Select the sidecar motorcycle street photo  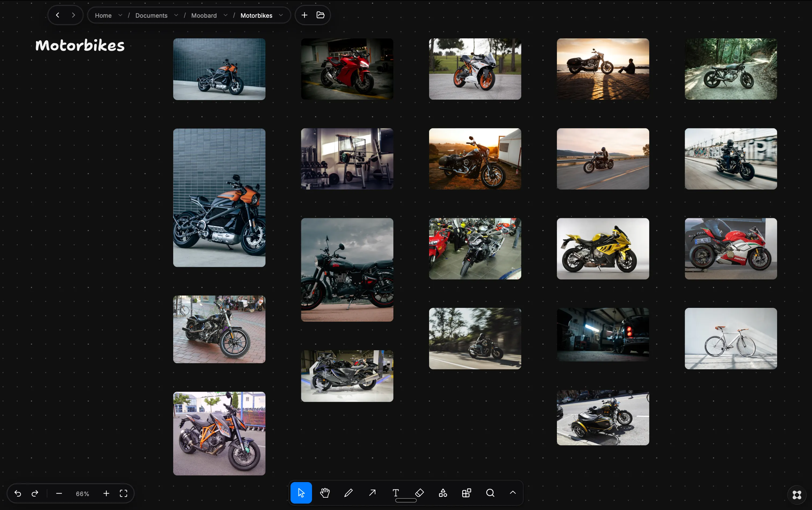pos(603,418)
